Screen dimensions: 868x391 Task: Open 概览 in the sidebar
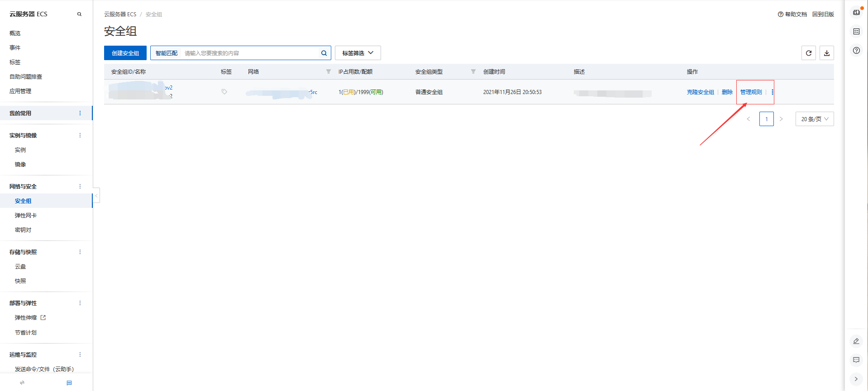coord(15,33)
